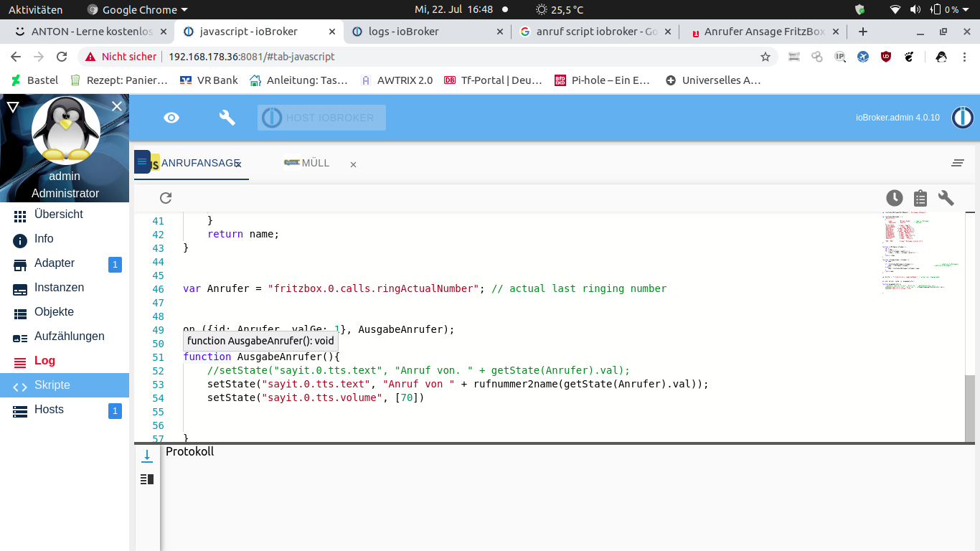Open the Rezept: Panier… bookmark
Viewport: 980px width, 551px height.
pos(118,80)
